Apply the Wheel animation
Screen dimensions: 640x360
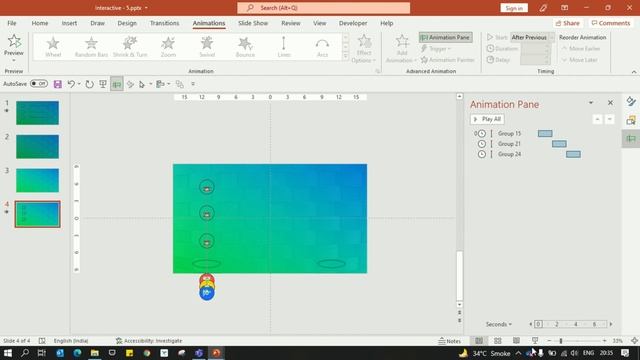coord(53,47)
